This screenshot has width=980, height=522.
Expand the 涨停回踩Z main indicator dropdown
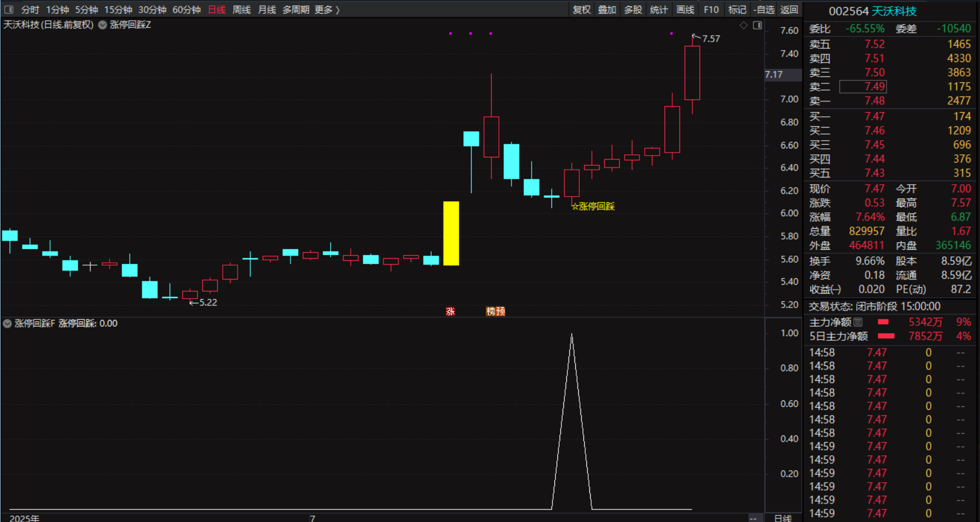click(103, 25)
